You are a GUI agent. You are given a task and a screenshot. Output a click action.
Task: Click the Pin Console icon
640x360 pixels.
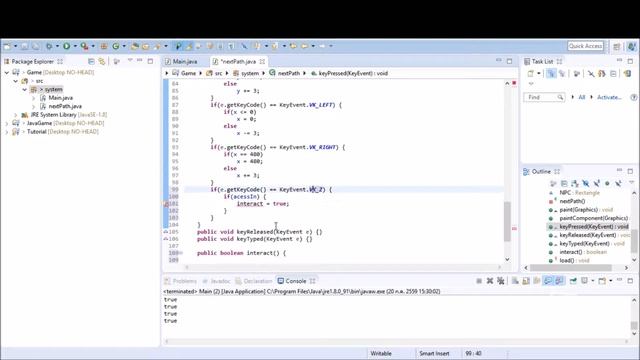tap(573, 281)
